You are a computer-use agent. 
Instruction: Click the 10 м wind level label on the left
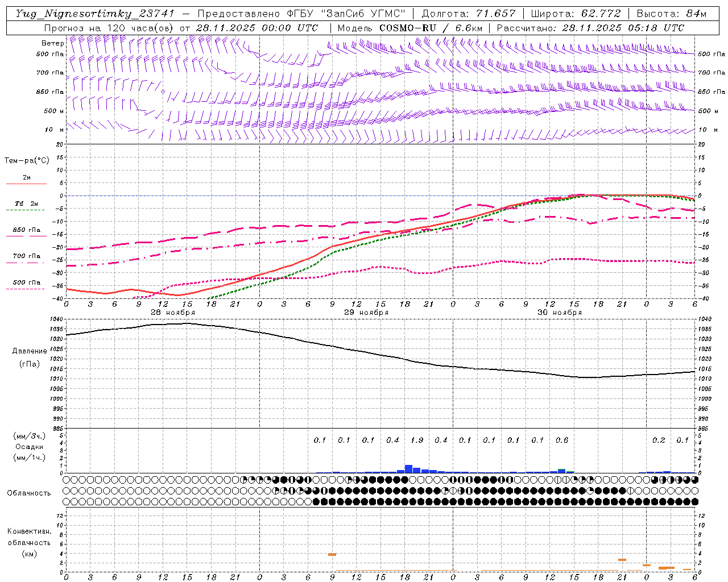(x=54, y=130)
